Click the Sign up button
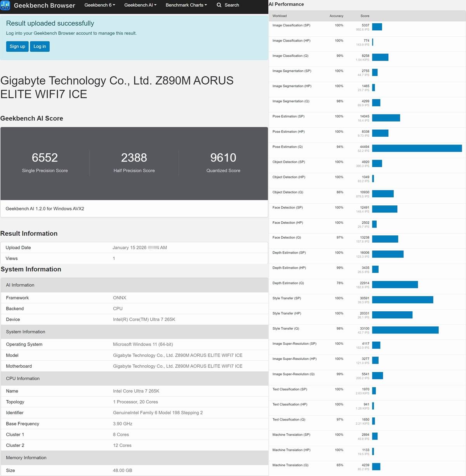This screenshot has height=476, width=466. 17,47
